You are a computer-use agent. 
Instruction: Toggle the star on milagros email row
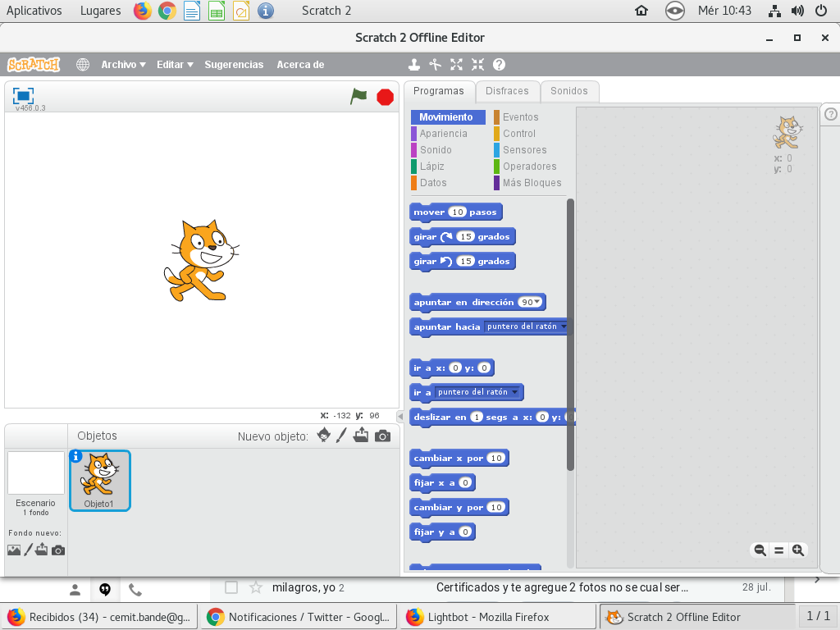point(256,587)
